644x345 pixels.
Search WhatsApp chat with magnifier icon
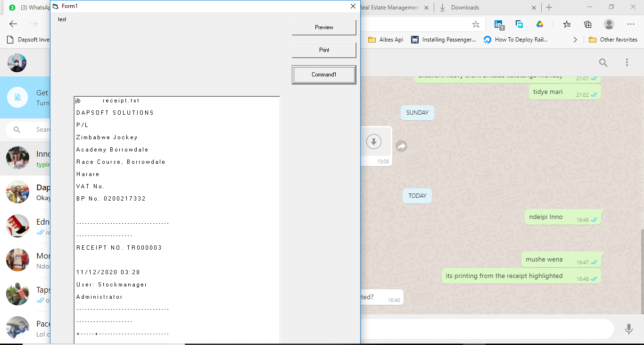click(x=603, y=62)
